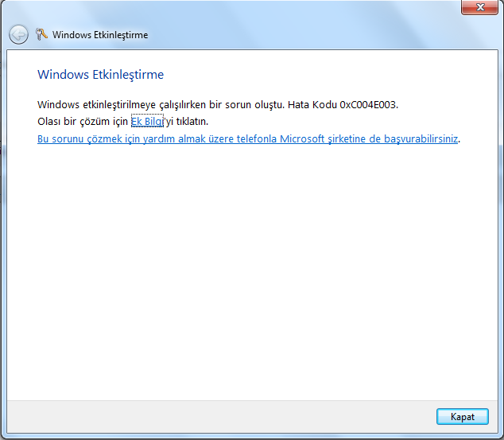This screenshot has height=440, width=504.
Task: Open the Microsoft telephone support link
Action: point(247,138)
